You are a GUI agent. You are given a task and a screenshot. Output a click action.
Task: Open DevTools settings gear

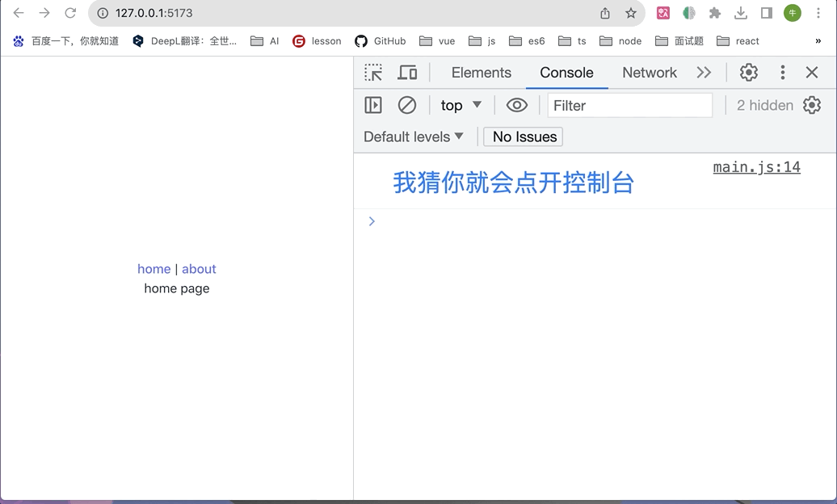(748, 72)
